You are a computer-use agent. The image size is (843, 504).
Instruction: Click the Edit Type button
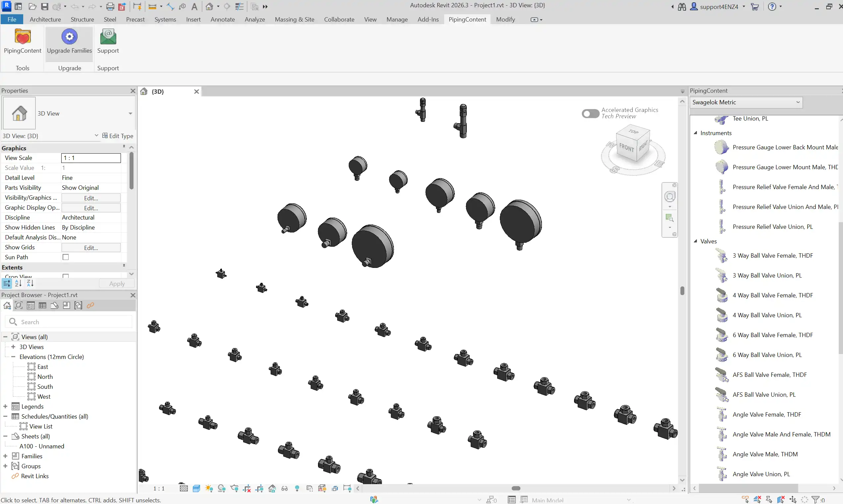click(x=118, y=136)
